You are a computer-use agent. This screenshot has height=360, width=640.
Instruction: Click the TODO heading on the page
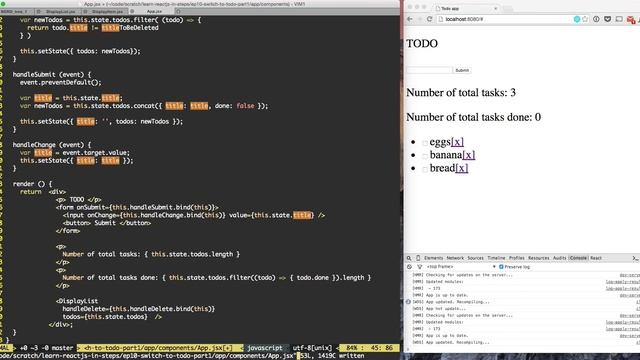pyautogui.click(x=422, y=44)
